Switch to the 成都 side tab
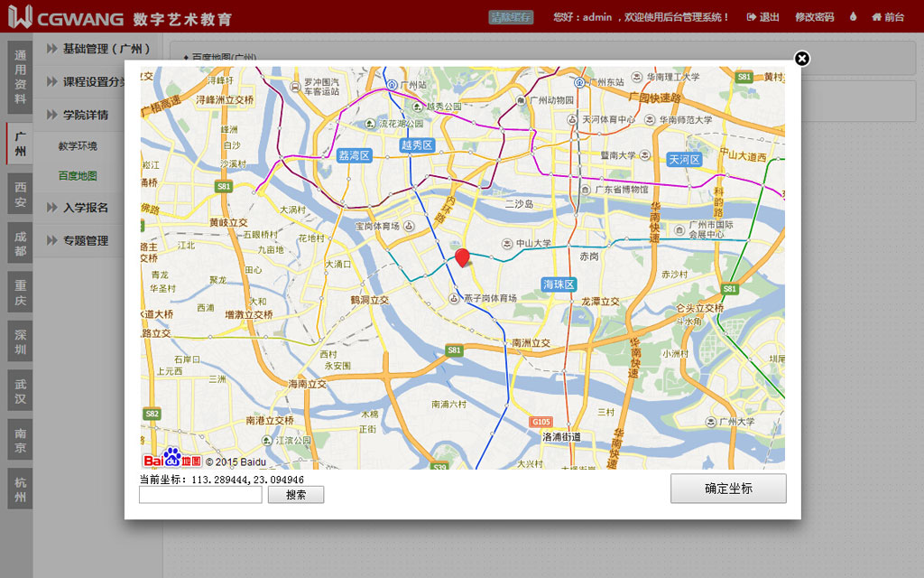 point(20,244)
